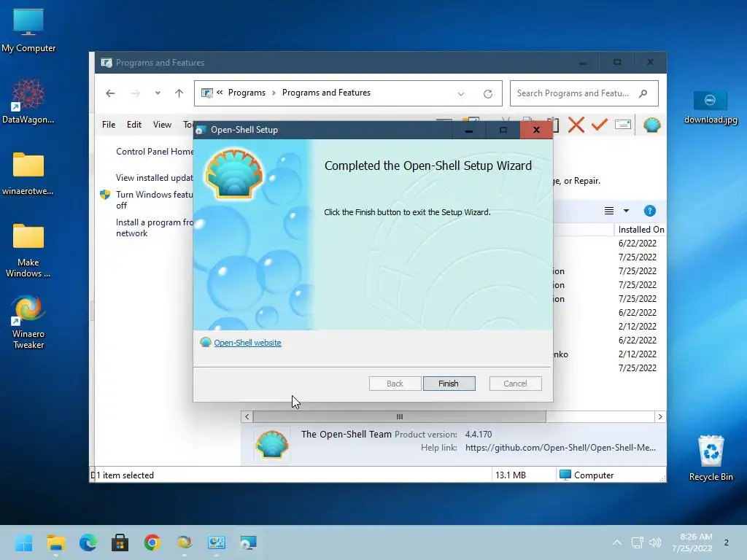This screenshot has height=560, width=747.
Task: Click the Programs and Features window icon
Action: pos(107,63)
